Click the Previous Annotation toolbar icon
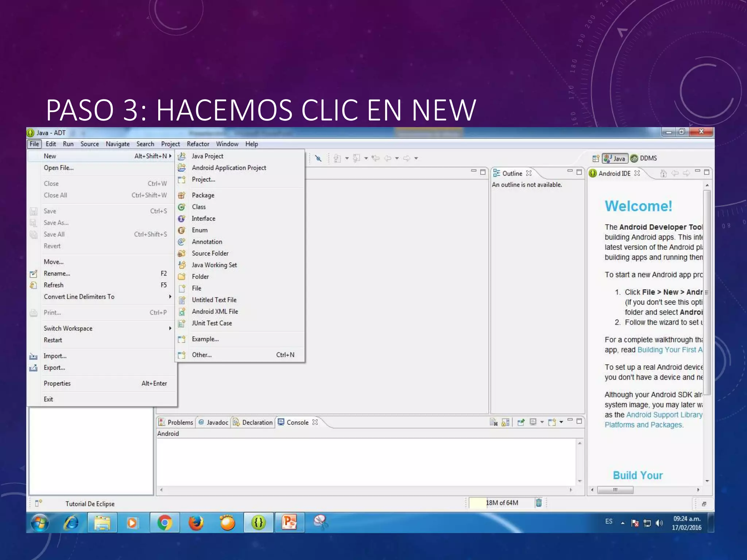This screenshot has width=747, height=560. pyautogui.click(x=357, y=158)
